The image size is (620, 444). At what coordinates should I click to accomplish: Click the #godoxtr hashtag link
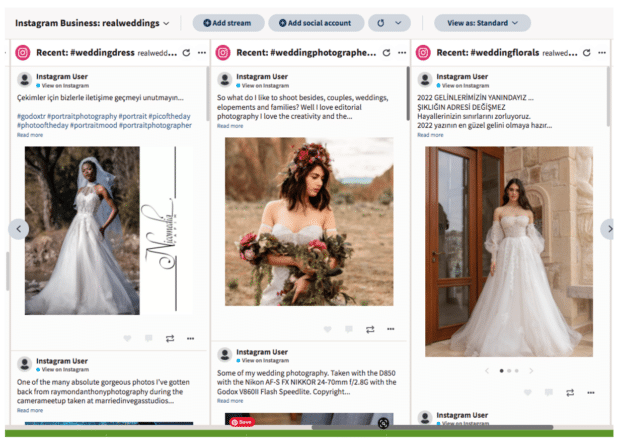(x=35, y=116)
